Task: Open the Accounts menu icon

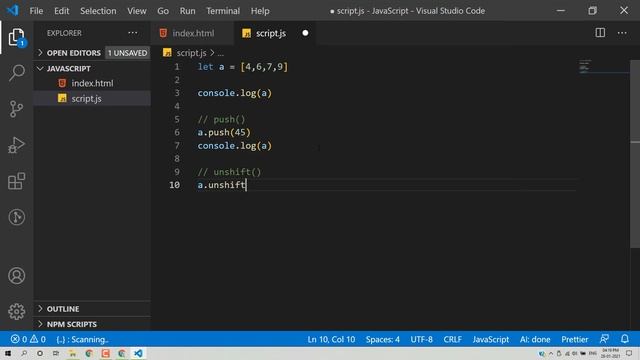Action: click(16, 276)
